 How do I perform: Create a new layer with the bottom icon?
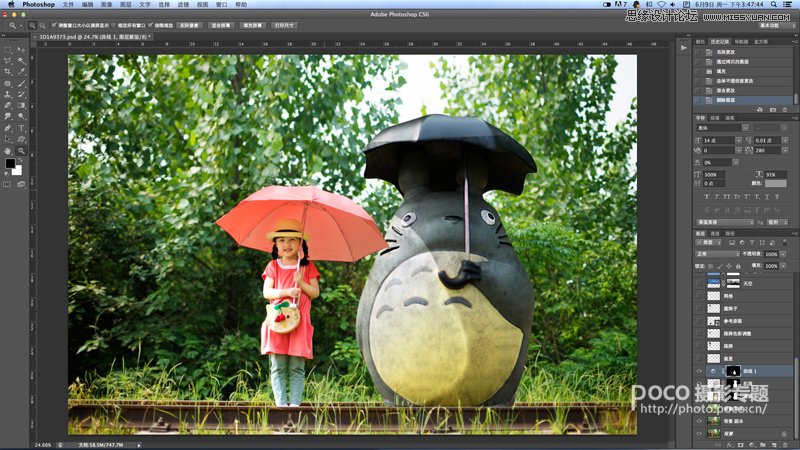(773, 445)
